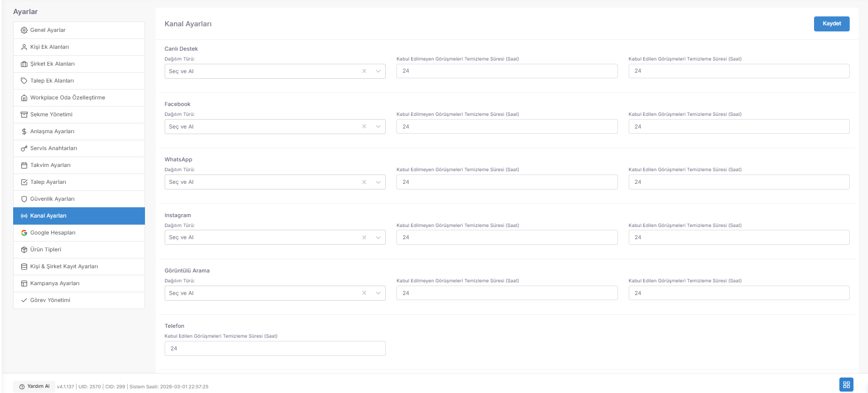Screen dimensions: 868x393
Task: Expand Instagram Dağıtım Türü dropdown arrow
Action: 378,237
